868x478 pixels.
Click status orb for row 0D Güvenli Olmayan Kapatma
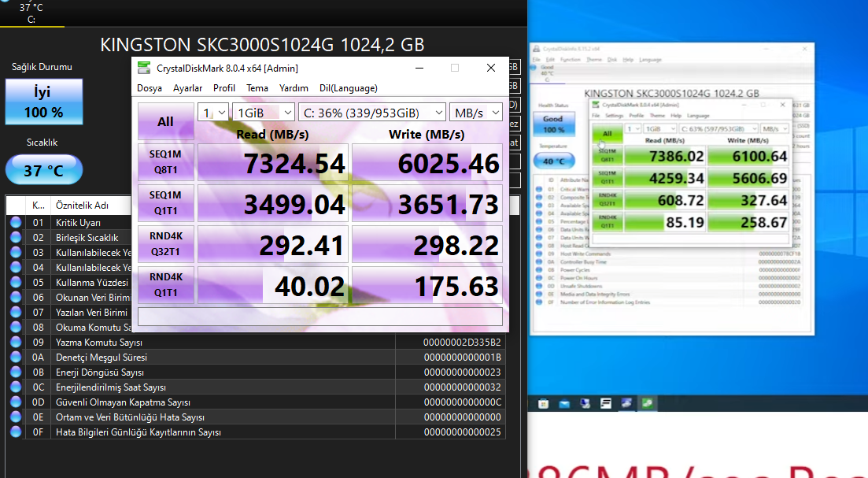pyautogui.click(x=16, y=402)
